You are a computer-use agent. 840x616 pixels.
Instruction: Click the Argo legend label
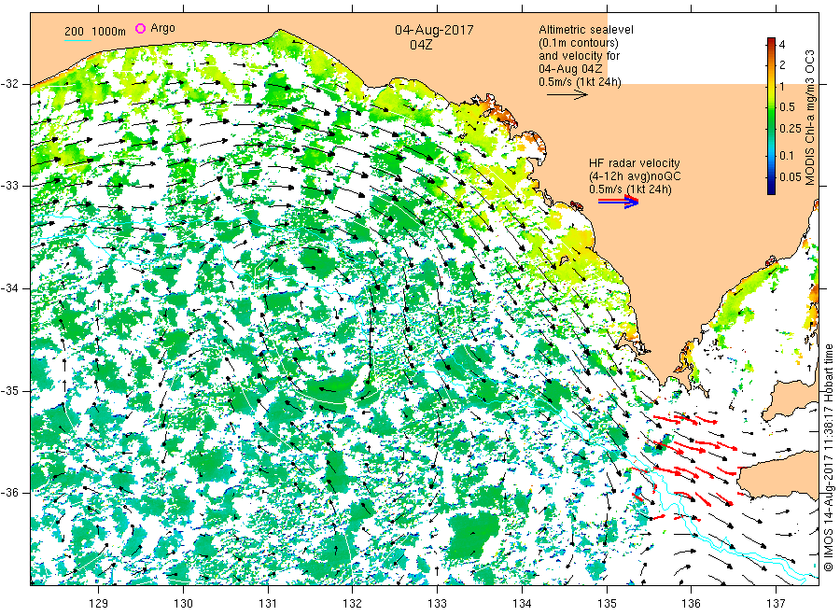point(162,28)
